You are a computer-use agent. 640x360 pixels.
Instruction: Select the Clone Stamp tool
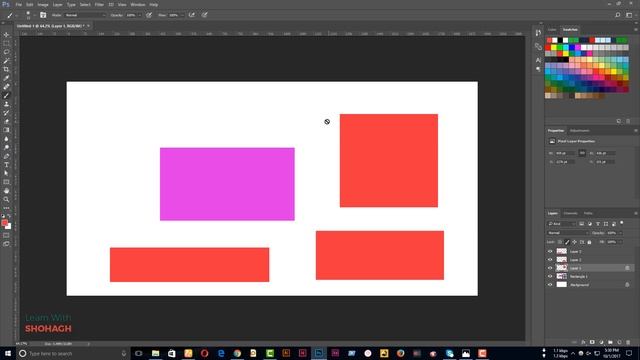click(x=6, y=104)
